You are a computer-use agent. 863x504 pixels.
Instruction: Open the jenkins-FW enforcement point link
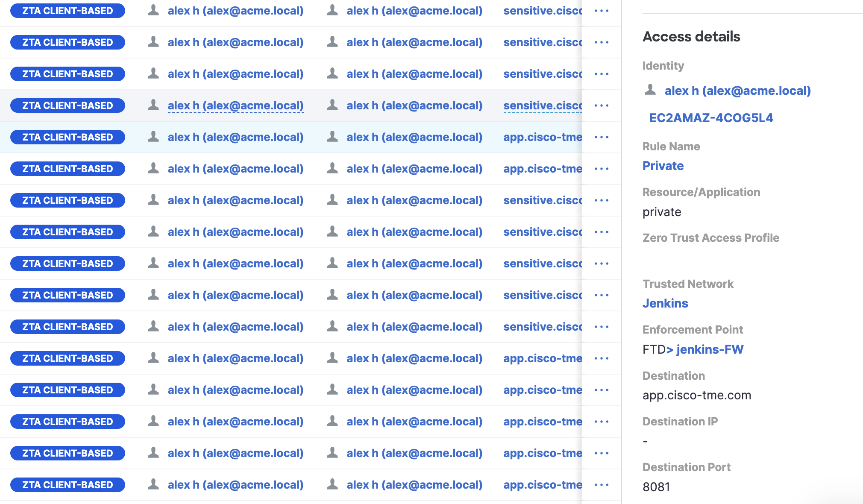710,349
